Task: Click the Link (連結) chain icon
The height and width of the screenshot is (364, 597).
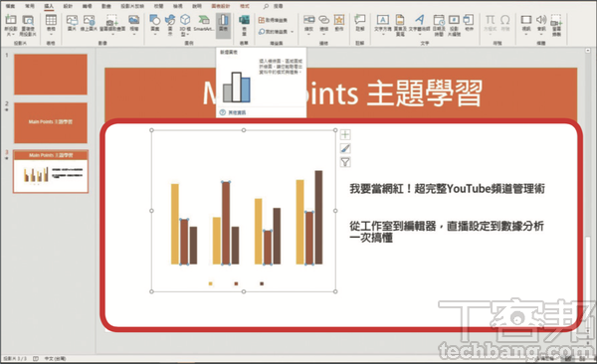Action: point(324,20)
